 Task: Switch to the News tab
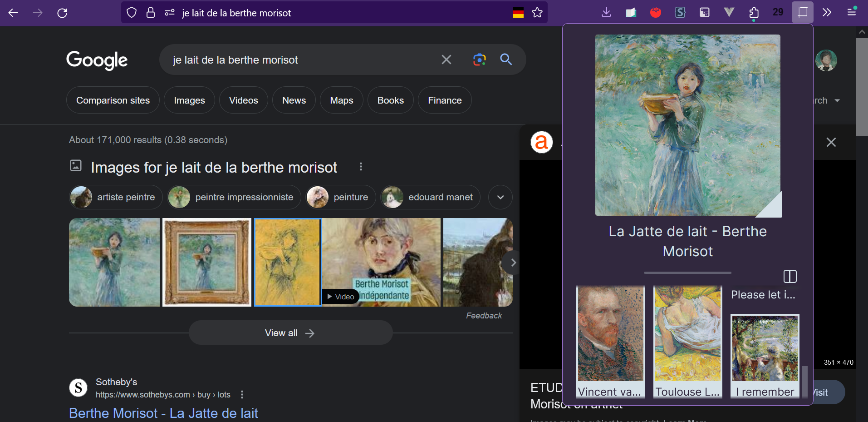294,100
